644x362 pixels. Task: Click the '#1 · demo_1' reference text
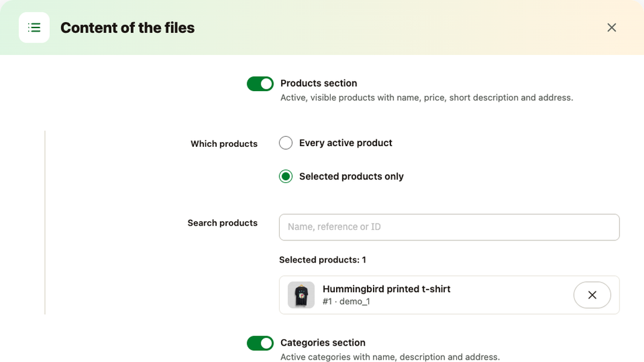[346, 302]
